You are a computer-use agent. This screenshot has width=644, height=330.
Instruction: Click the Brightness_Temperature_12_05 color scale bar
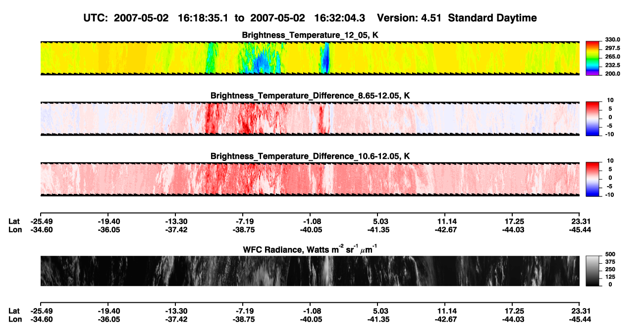(592, 58)
